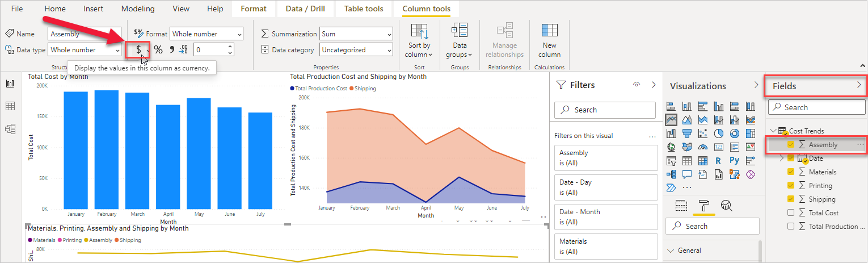
Task: Collapse the Fields pane
Action: (x=859, y=85)
